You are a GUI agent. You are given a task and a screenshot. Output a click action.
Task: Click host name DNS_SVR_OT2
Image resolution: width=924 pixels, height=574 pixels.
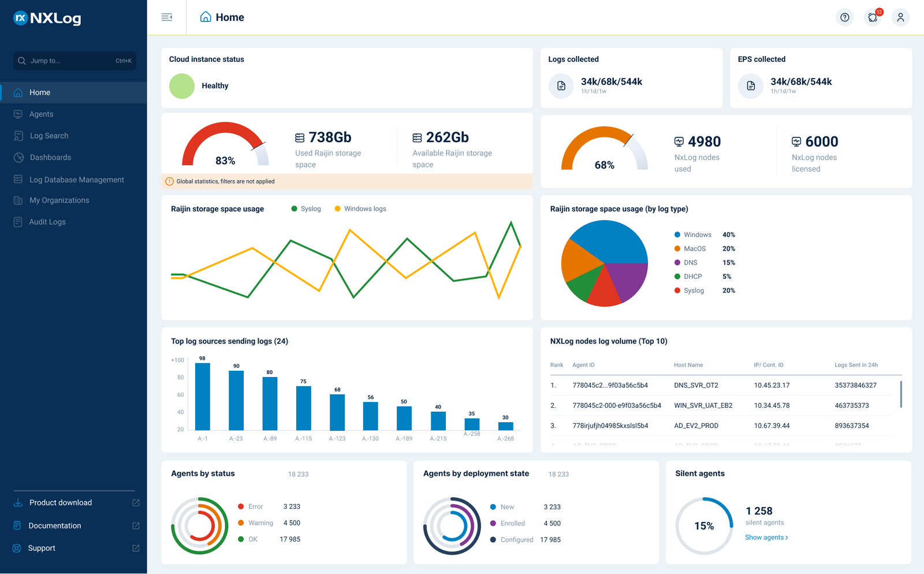pyautogui.click(x=696, y=385)
